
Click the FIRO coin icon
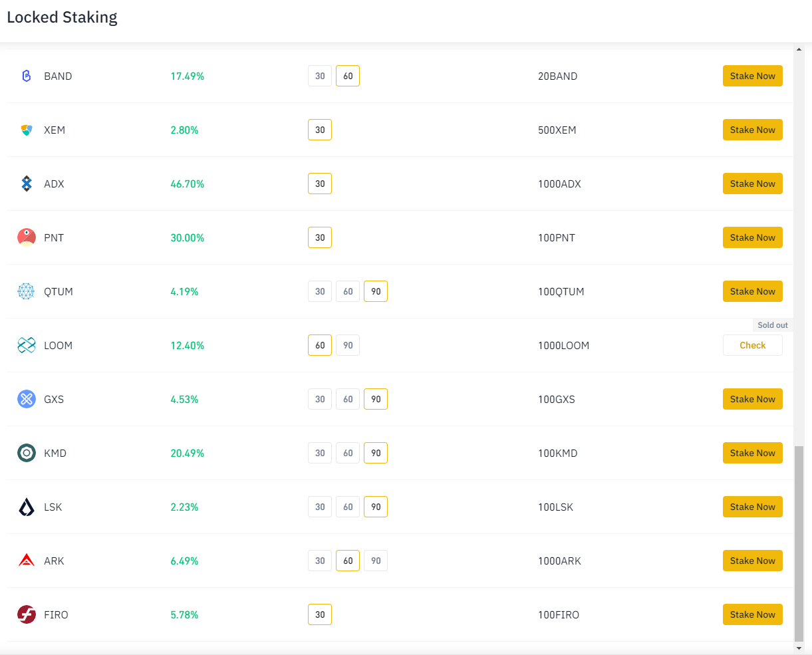point(27,614)
